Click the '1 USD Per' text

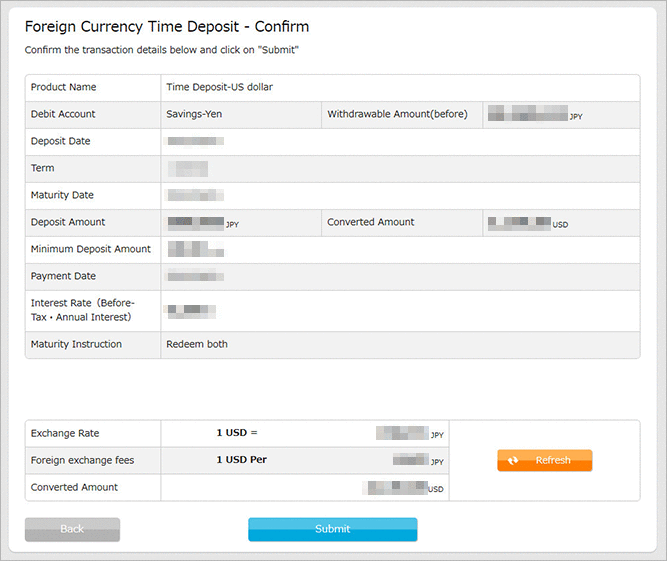241,460
